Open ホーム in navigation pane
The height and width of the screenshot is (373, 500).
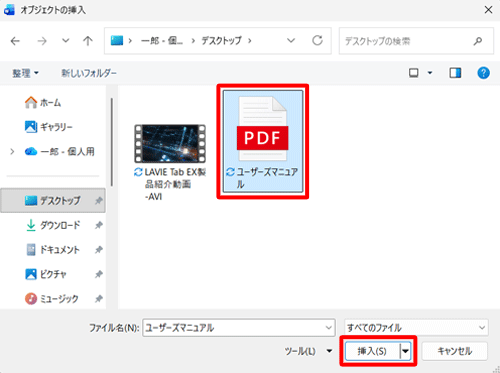(x=43, y=102)
